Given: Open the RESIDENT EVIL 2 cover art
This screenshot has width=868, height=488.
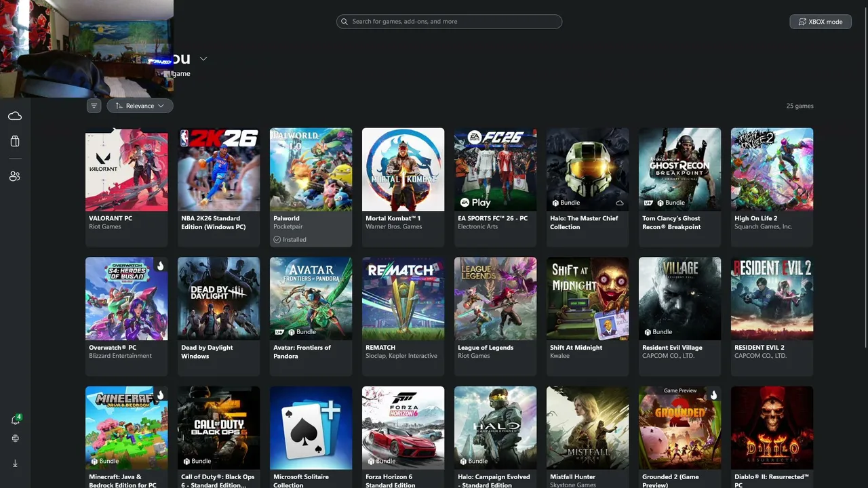Looking at the screenshot, I should 772,299.
